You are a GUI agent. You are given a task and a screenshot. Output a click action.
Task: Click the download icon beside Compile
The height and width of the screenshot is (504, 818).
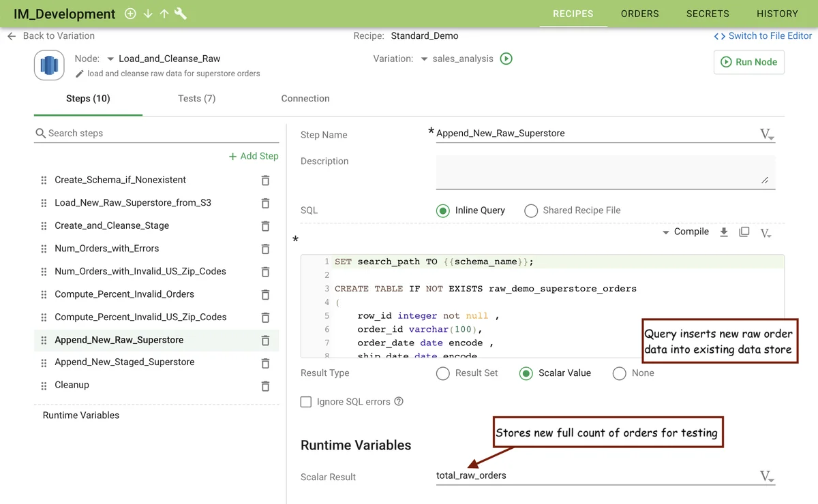coord(724,232)
